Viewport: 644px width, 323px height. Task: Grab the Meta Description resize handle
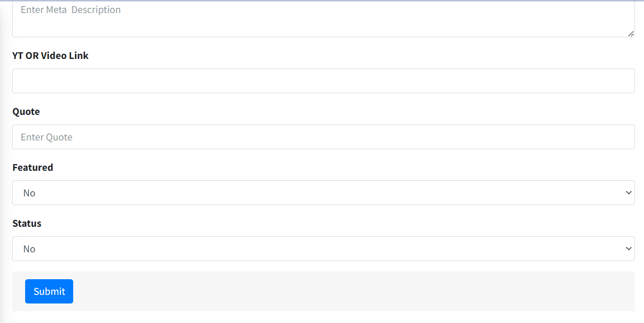click(x=631, y=34)
